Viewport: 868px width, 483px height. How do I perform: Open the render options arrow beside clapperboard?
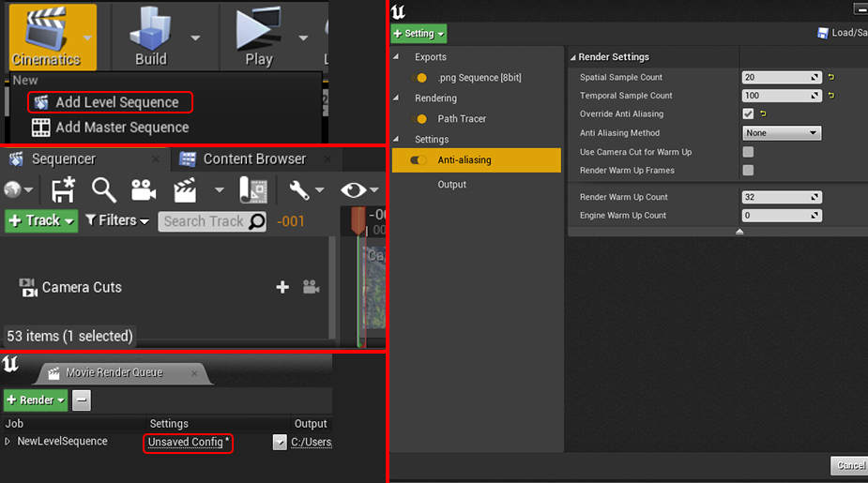[220, 189]
